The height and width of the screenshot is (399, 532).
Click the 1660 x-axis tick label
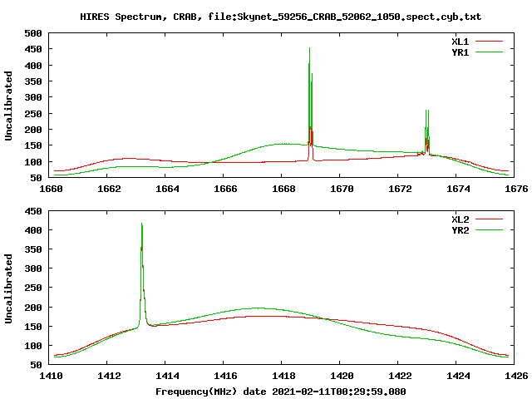pyautogui.click(x=51, y=189)
